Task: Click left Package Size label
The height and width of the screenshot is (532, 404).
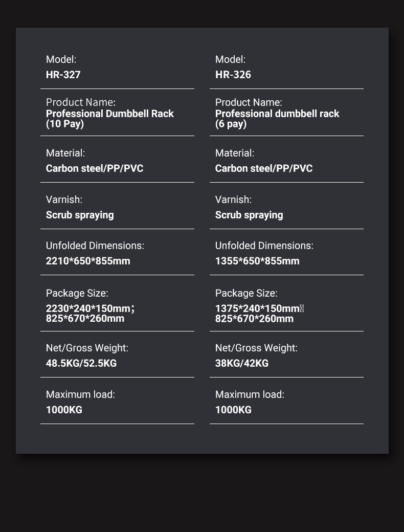Action: tap(77, 293)
